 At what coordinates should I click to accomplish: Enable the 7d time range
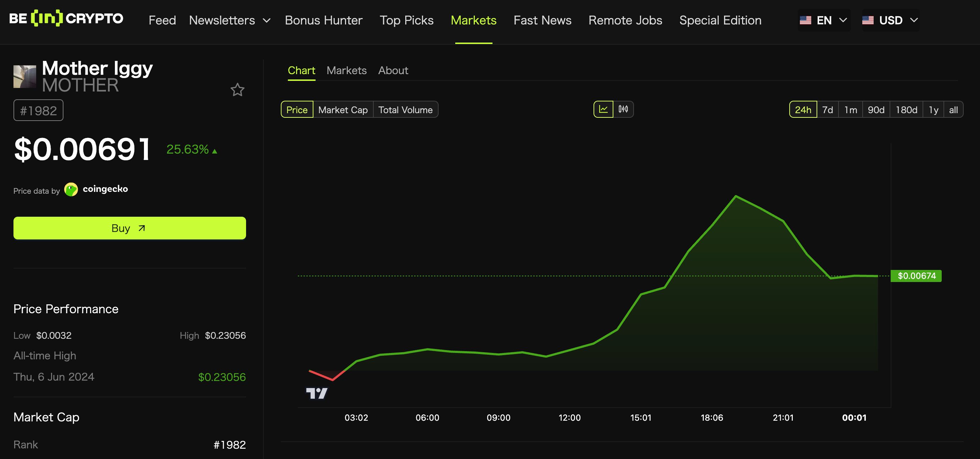tap(828, 110)
